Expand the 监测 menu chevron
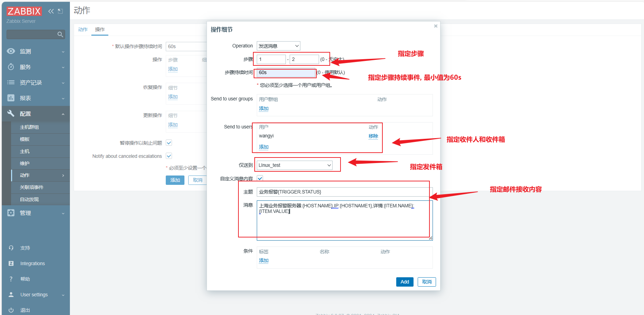The width and height of the screenshot is (644, 315). point(63,52)
